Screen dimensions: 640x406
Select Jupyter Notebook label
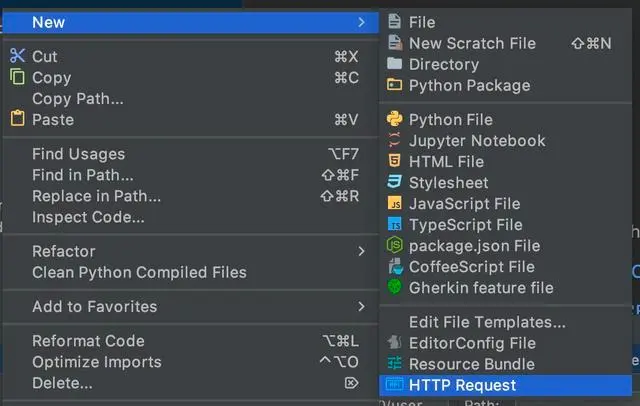[x=477, y=141]
